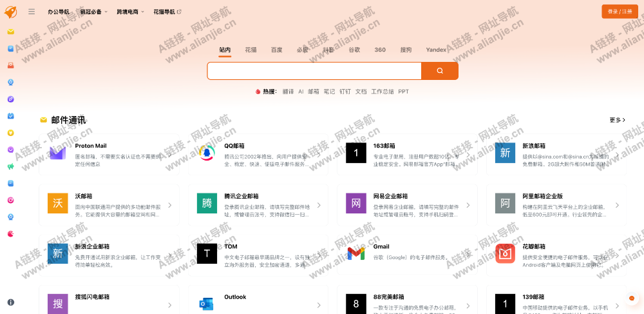This screenshot has width=644, height=314.
Task: Switch to the 花猫 search tab
Action: pos(251,50)
